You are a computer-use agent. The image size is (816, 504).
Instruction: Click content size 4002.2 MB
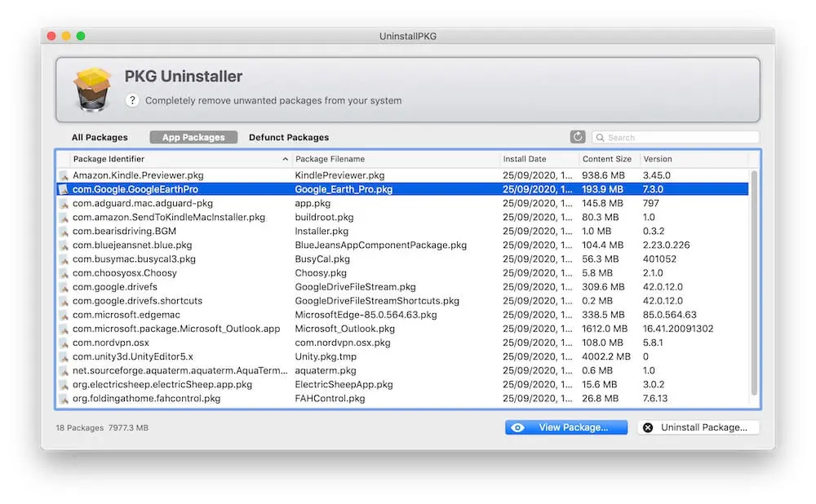click(x=605, y=357)
